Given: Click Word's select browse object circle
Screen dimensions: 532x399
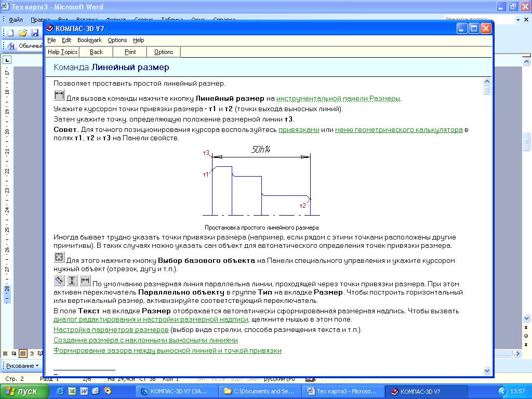Looking at the screenshot, I should [x=526, y=336].
